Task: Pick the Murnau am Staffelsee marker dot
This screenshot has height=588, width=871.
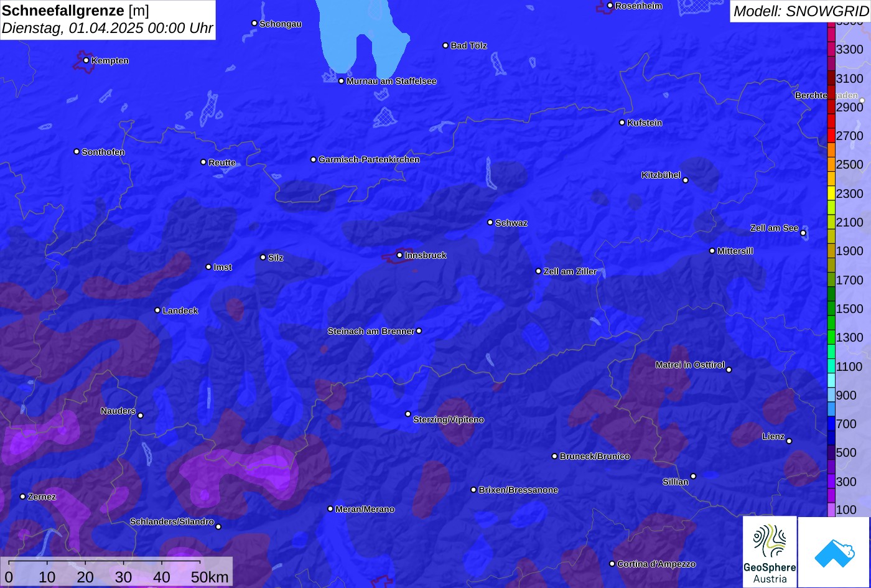Action: point(341,81)
